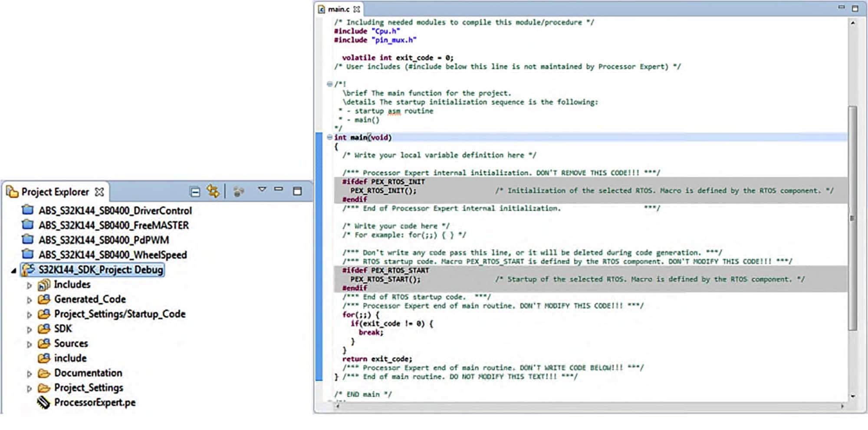Collapse the /*! comment block fold marker
Screen dimensions: 868x430
click(x=329, y=84)
